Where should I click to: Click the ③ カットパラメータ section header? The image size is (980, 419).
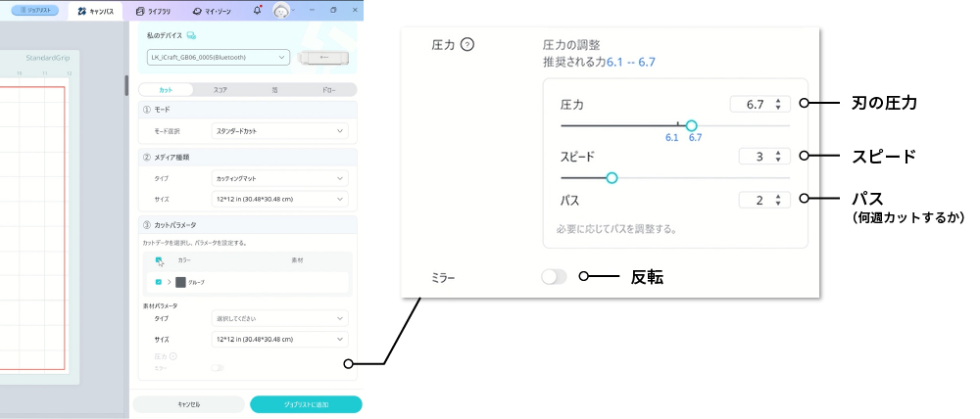click(x=248, y=224)
